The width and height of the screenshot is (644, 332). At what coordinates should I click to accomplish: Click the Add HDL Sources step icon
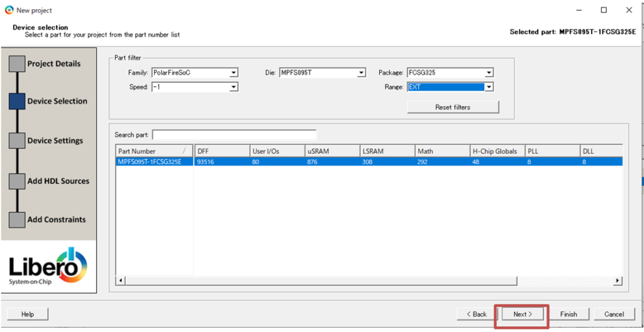17,181
